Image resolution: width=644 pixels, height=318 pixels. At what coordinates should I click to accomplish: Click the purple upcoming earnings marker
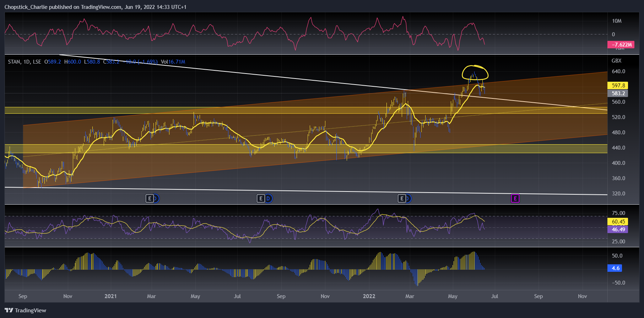[515, 198]
